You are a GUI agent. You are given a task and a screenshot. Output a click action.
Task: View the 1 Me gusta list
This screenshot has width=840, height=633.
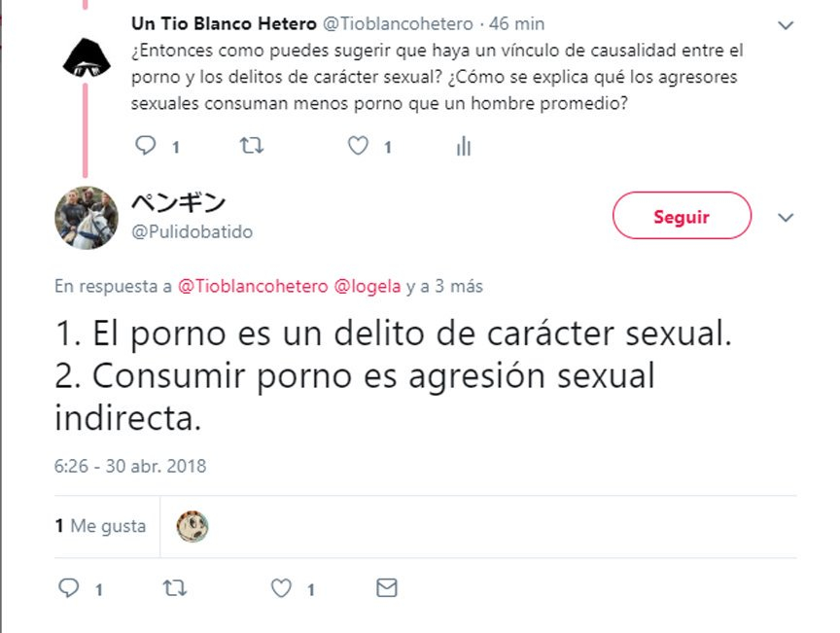tap(100, 526)
